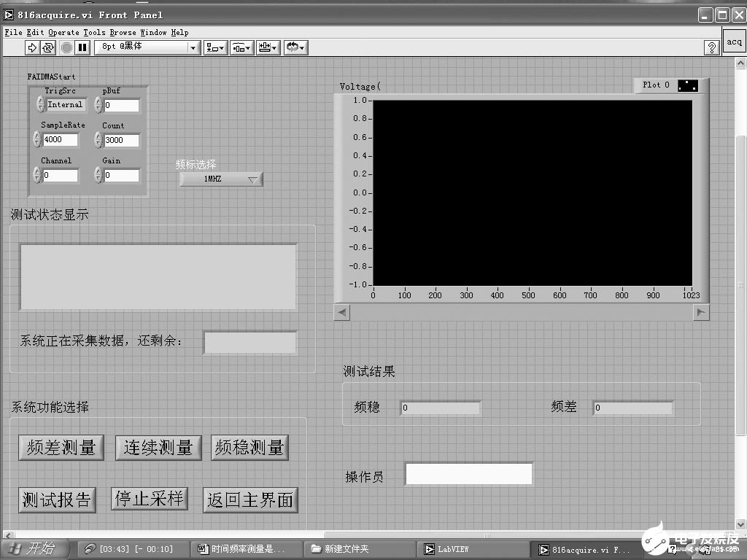Screen dimensions: 747x560
Task: Open the Distribute Objects dropdown
Action: point(241,47)
